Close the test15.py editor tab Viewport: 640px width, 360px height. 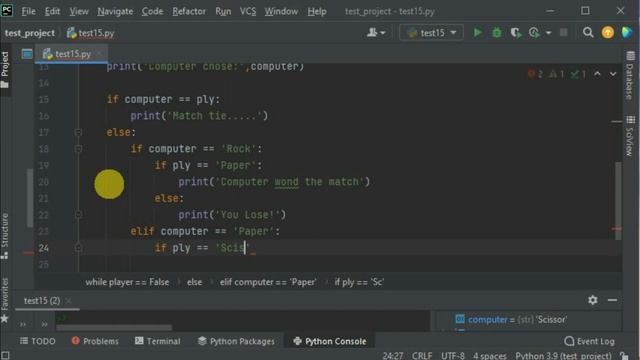click(x=99, y=54)
